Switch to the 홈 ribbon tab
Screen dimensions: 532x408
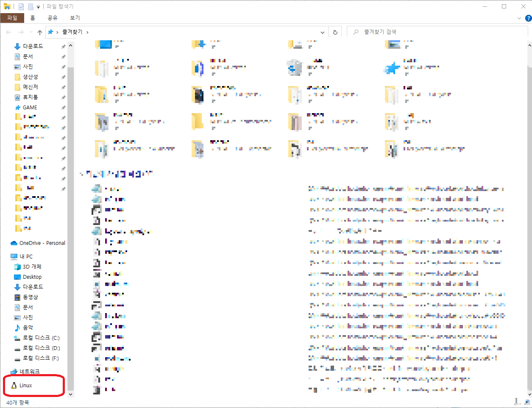[33, 18]
